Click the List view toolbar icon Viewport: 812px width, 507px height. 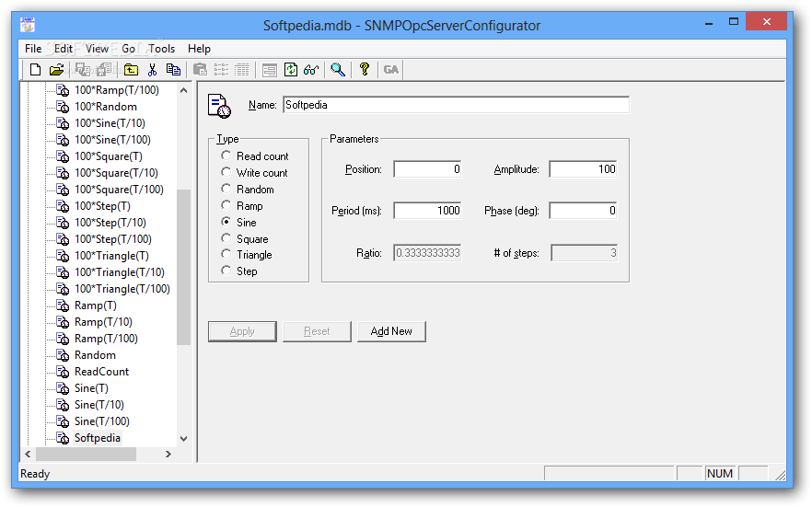point(221,69)
